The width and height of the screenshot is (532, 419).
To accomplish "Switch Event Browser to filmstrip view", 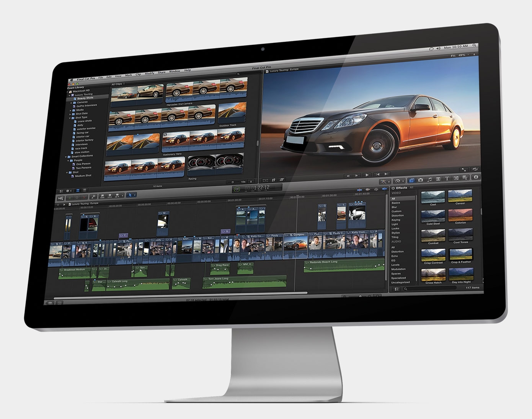I will coord(78,190).
